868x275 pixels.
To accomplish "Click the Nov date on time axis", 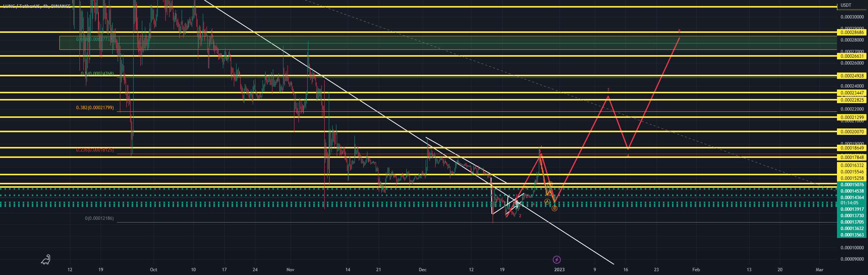I will click(290, 270).
